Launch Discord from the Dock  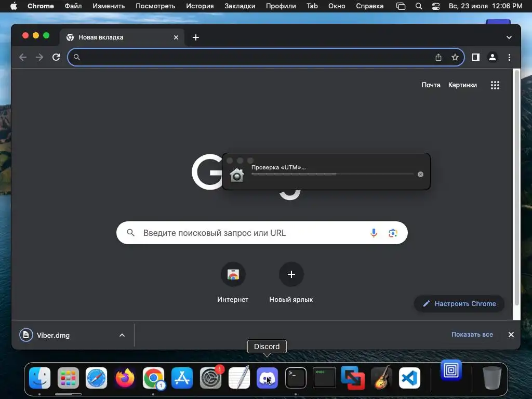(267, 378)
